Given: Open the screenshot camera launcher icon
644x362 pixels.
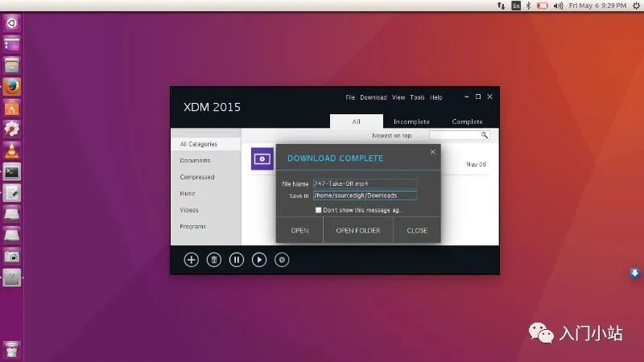Looking at the screenshot, I should [x=11, y=257].
